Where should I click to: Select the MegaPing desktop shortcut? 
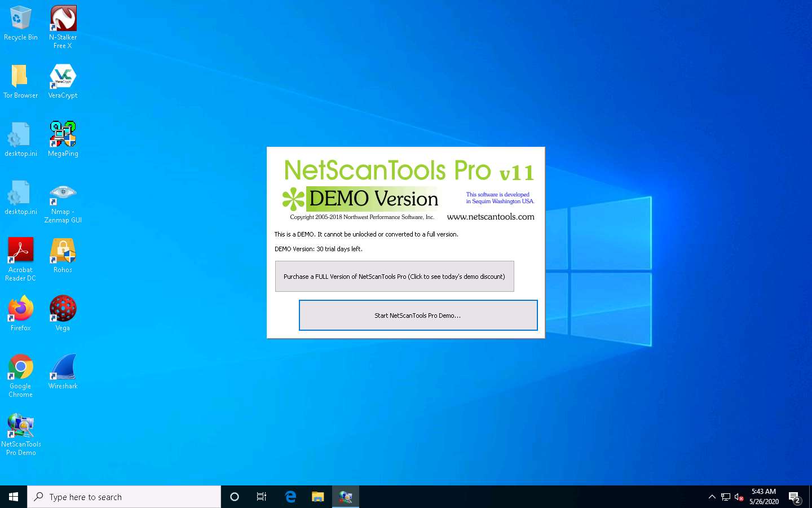pos(63,139)
